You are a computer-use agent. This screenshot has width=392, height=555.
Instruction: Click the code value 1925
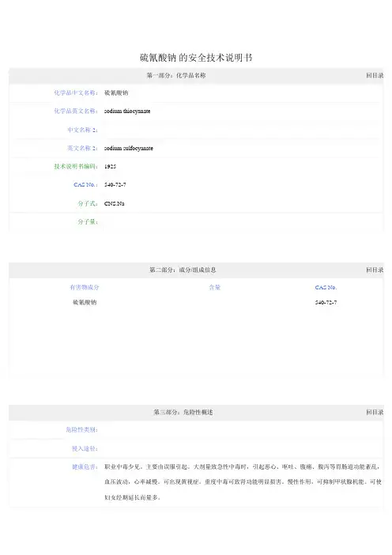(x=111, y=166)
